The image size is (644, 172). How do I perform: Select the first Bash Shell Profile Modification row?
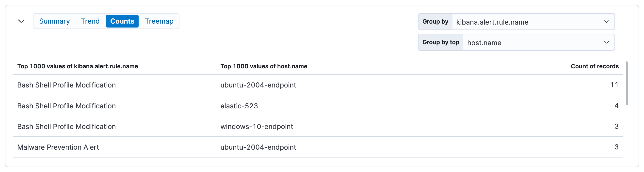pos(66,85)
